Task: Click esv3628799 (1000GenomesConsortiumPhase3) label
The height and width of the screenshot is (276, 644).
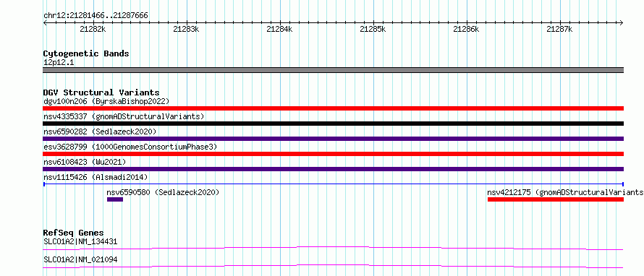Action: point(130,147)
